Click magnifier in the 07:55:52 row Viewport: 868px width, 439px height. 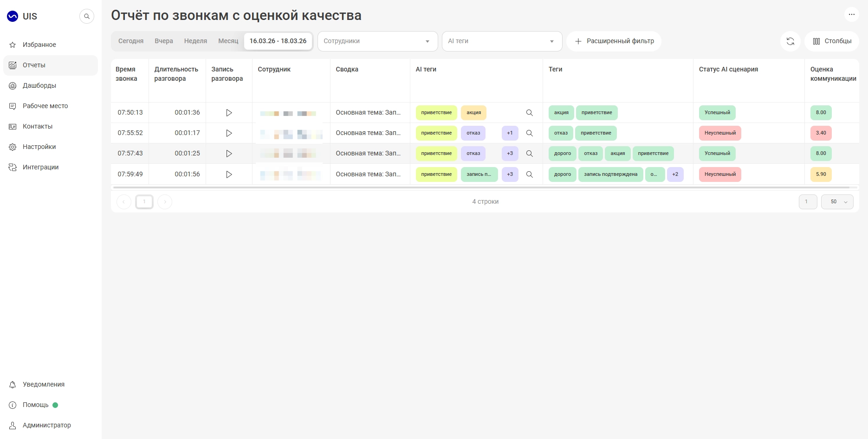tap(529, 133)
